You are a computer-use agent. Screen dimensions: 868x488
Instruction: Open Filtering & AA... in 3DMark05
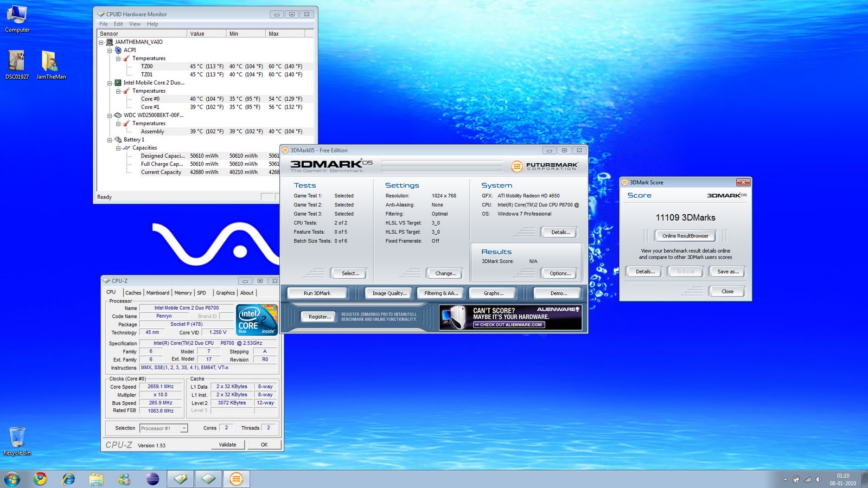[441, 293]
